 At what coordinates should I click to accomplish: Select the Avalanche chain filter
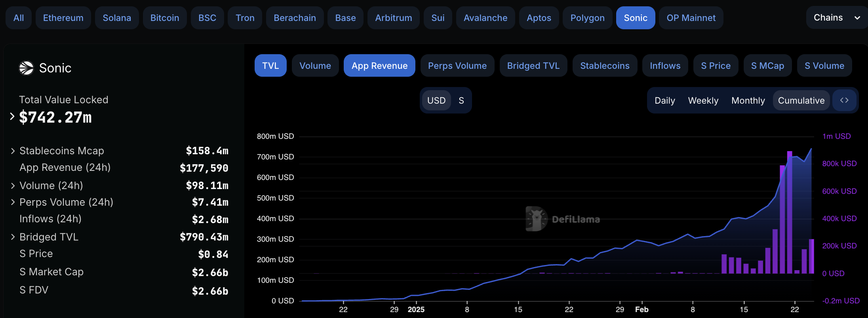pos(485,18)
